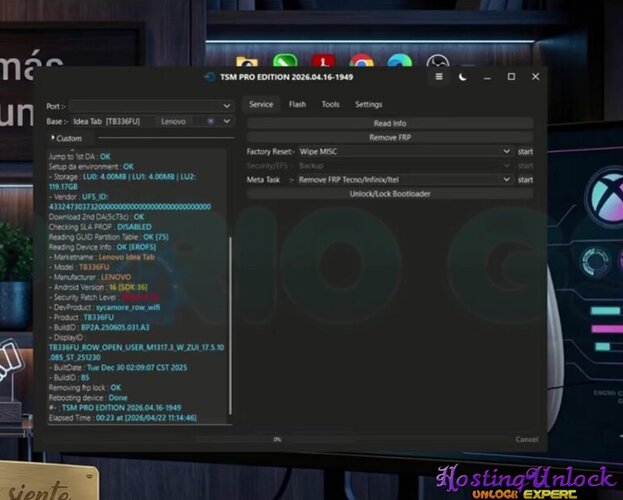Start the Security/EFS task

[525, 165]
